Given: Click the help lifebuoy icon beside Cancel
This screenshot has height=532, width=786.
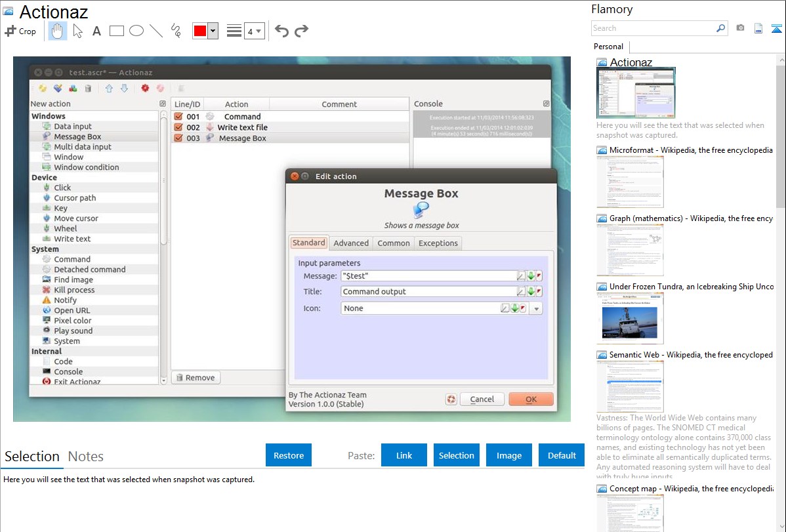Looking at the screenshot, I should 451,399.
